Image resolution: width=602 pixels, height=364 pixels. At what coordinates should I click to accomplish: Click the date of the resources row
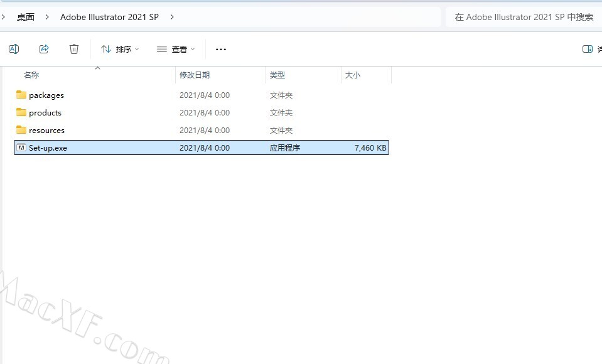[x=205, y=130]
